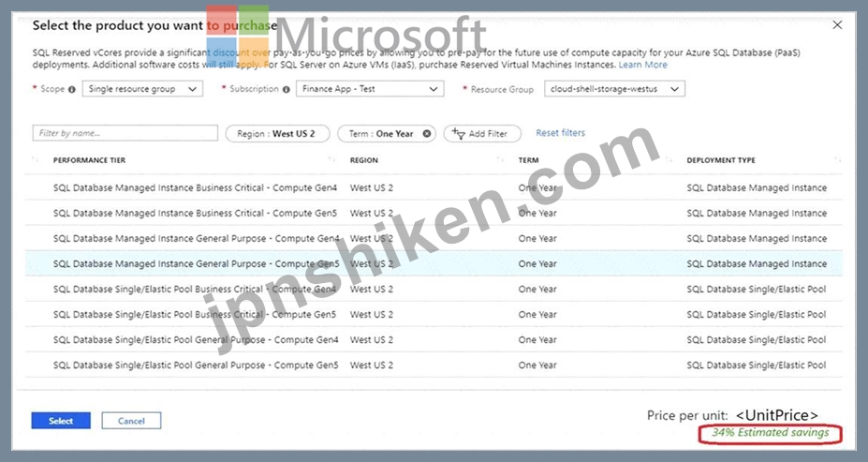Sort by Term column header

[x=528, y=160]
